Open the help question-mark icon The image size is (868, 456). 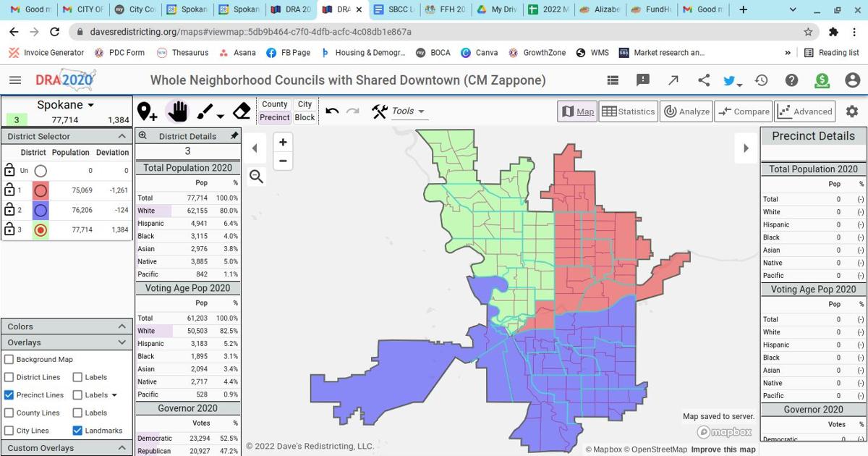click(792, 80)
